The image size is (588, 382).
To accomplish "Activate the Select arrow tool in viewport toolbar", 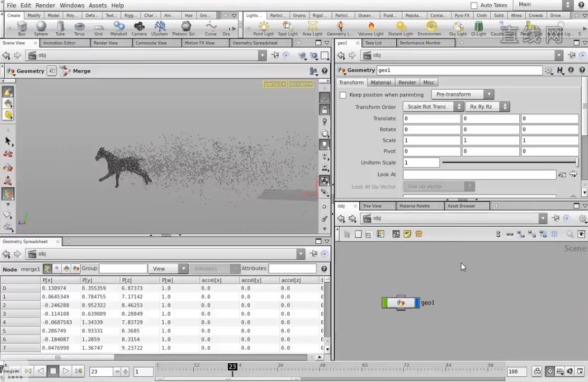I will (x=8, y=141).
